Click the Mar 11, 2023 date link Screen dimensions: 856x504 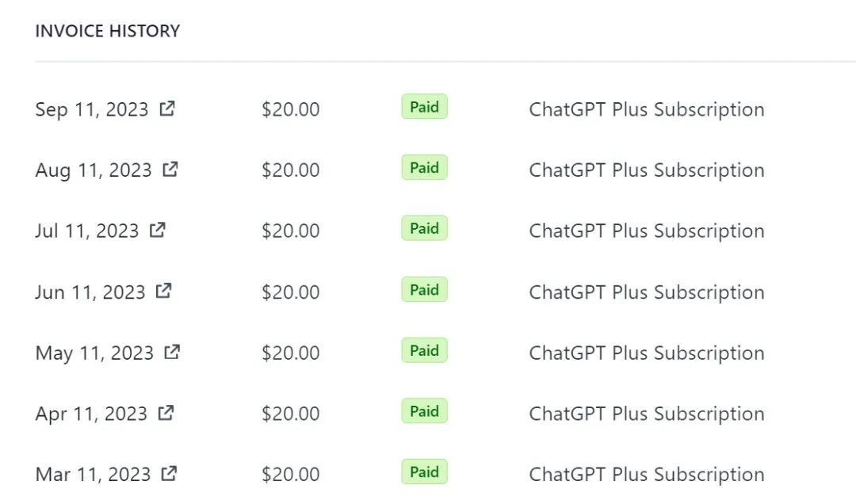(x=93, y=475)
